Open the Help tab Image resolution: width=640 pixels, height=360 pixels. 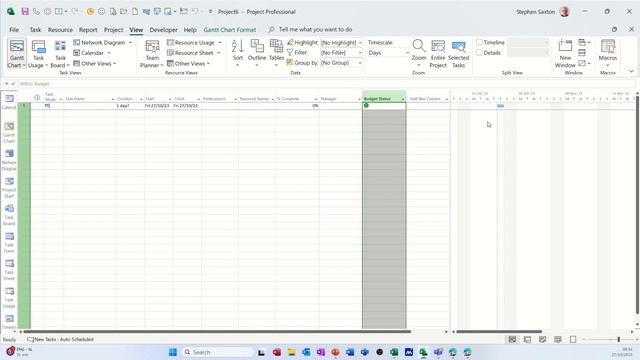pos(190,29)
